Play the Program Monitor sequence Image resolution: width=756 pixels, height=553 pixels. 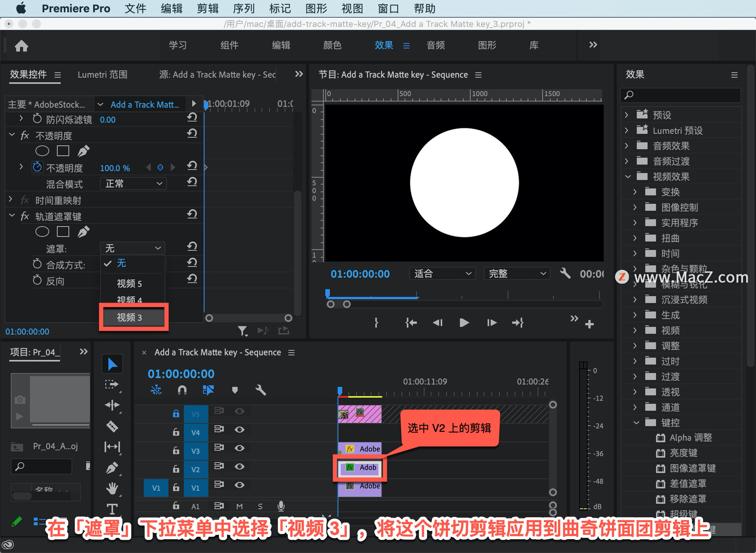[x=464, y=323]
